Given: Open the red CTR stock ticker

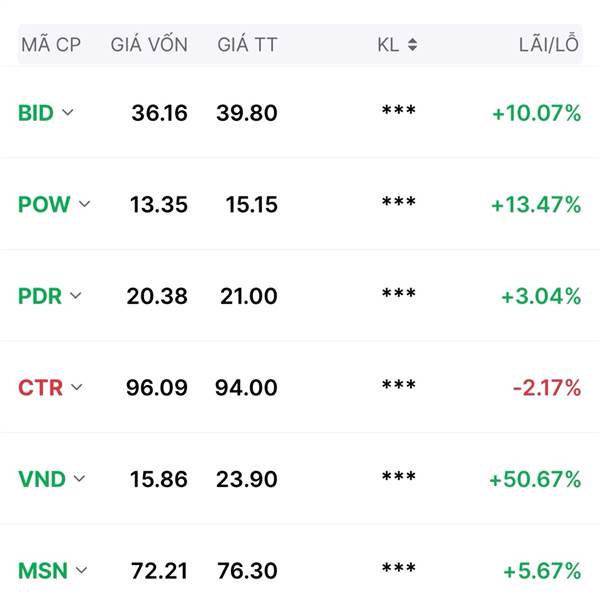Looking at the screenshot, I should tap(41, 388).
